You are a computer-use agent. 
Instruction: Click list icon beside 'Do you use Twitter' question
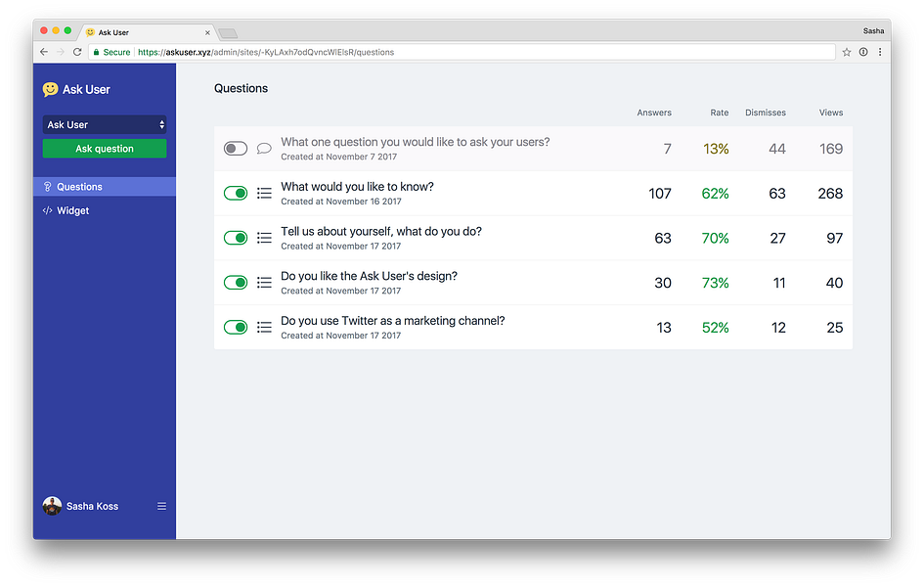[x=264, y=327]
